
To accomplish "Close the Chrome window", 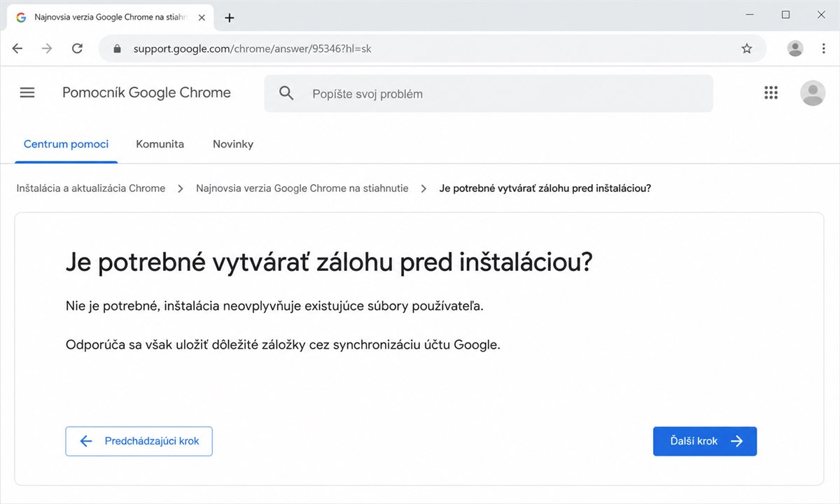I will (x=821, y=15).
